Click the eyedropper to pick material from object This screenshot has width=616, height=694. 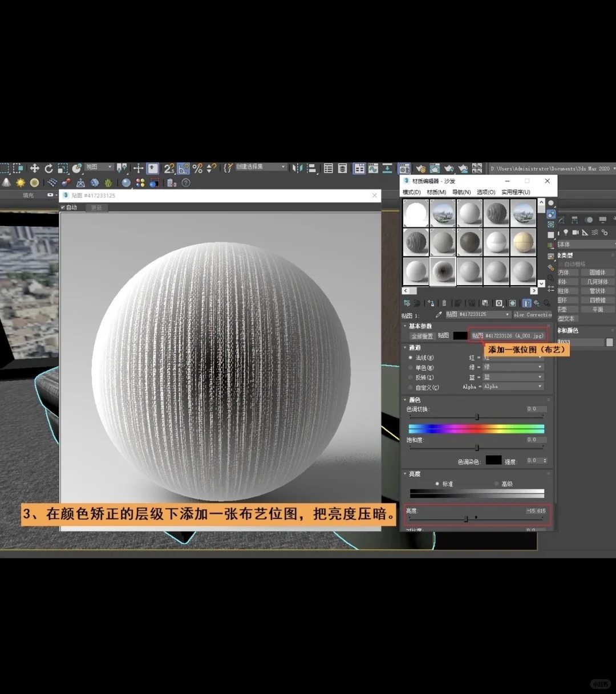[x=439, y=315]
